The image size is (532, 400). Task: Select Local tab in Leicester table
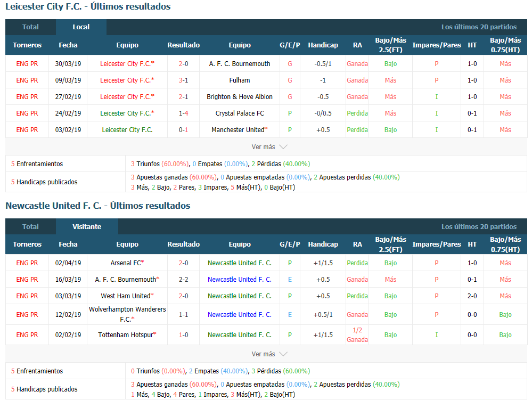(81, 27)
